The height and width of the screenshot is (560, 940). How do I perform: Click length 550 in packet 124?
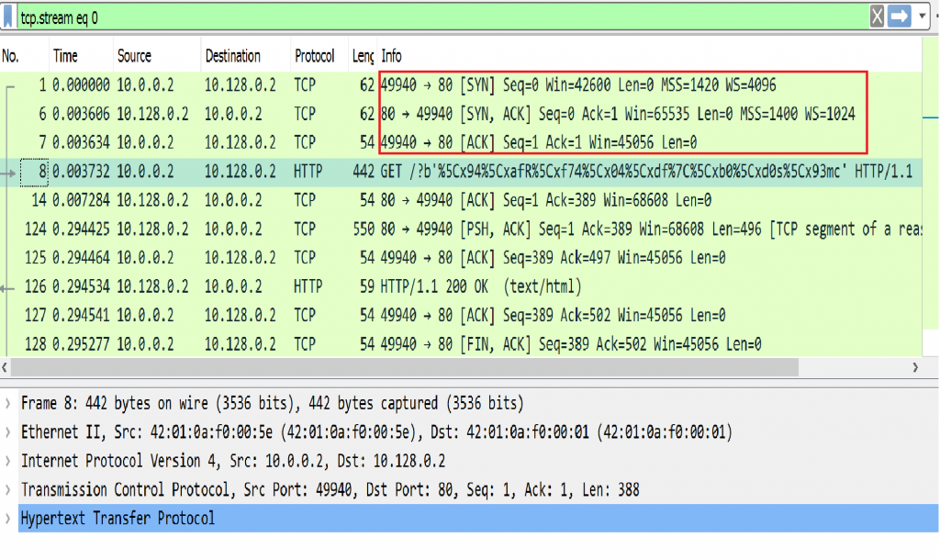point(364,229)
